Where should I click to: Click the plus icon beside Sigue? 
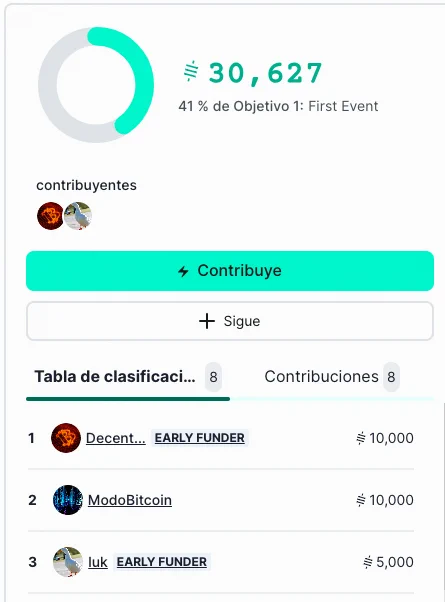(x=207, y=321)
